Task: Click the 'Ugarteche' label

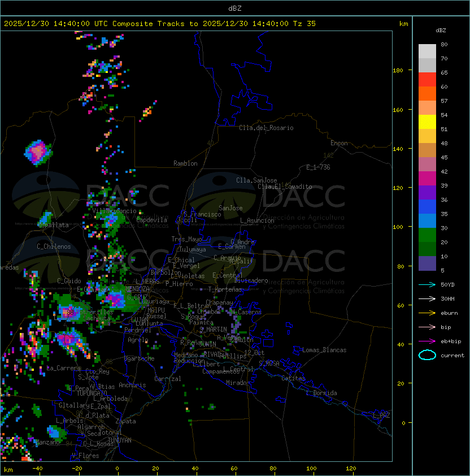Action: pos(140,358)
